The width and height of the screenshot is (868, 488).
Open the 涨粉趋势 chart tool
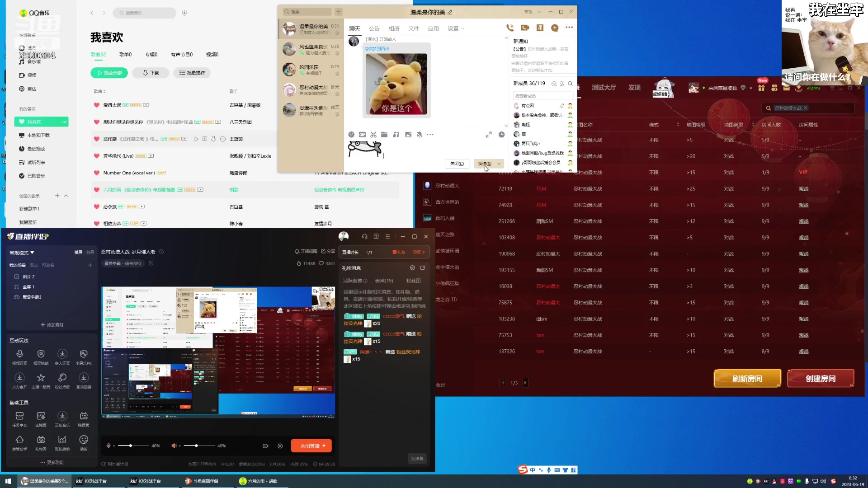pyautogui.click(x=62, y=443)
